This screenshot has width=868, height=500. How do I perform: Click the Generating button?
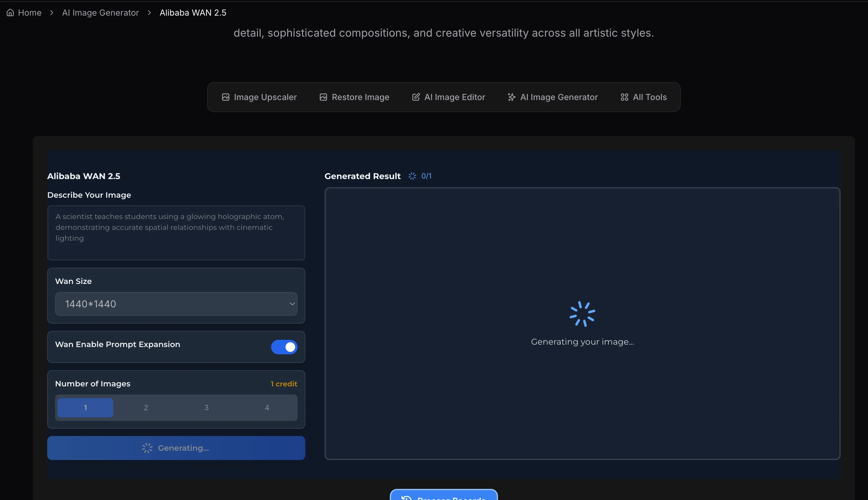[x=176, y=448]
